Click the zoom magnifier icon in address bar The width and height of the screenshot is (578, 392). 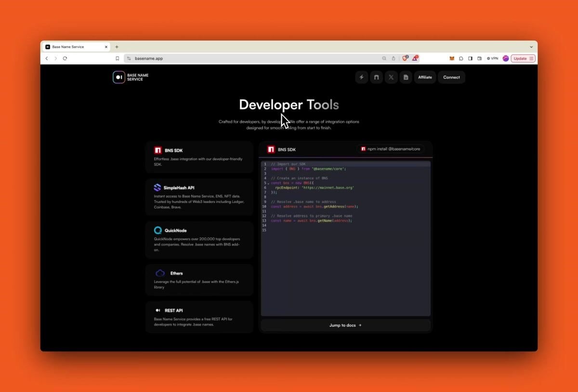[384, 58]
